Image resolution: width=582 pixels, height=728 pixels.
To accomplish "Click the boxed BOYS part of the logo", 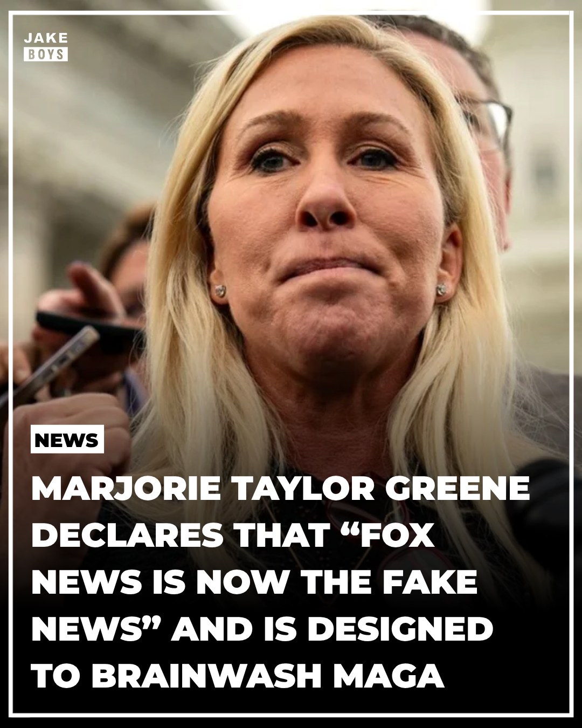I will (x=46, y=54).
